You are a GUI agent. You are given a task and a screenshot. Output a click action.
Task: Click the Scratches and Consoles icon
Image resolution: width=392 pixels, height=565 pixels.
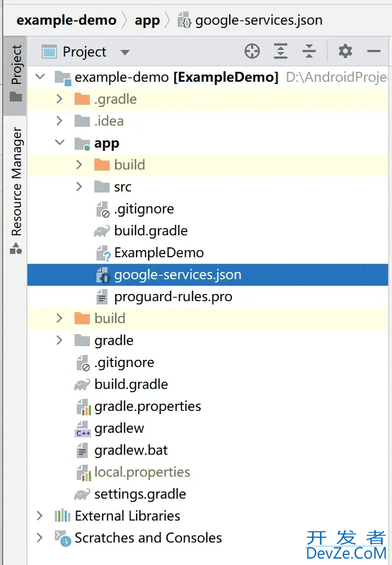63,538
